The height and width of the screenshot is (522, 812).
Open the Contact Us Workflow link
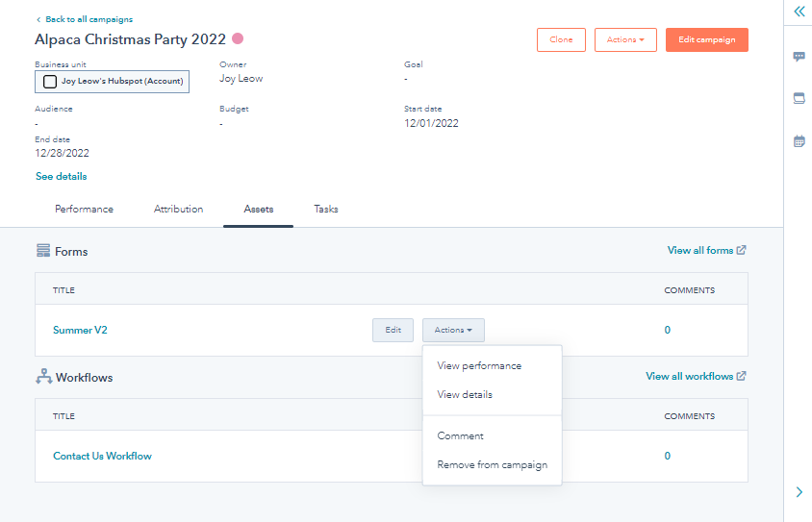tap(102, 456)
